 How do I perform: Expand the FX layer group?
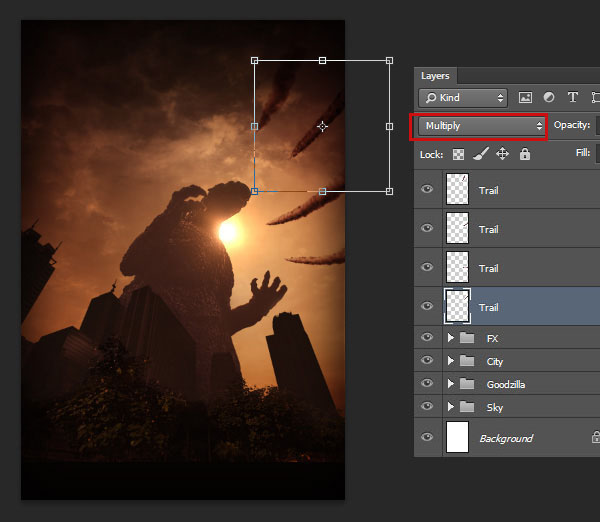point(451,338)
